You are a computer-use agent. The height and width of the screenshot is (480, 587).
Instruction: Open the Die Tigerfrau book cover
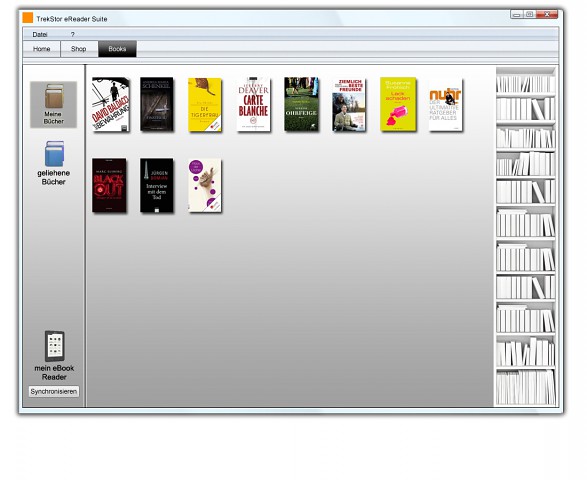point(205,105)
